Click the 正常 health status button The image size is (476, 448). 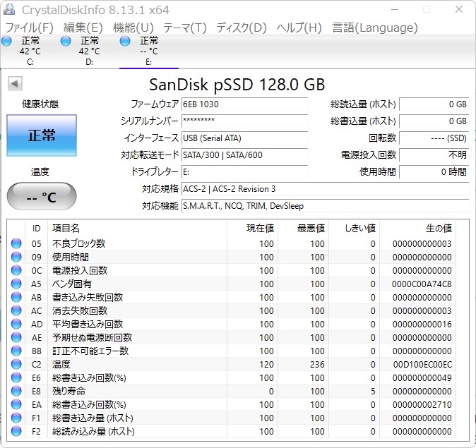[x=41, y=135]
